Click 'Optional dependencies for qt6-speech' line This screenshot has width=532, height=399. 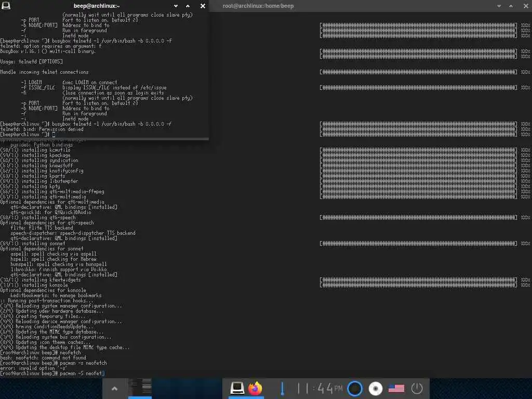(47, 223)
